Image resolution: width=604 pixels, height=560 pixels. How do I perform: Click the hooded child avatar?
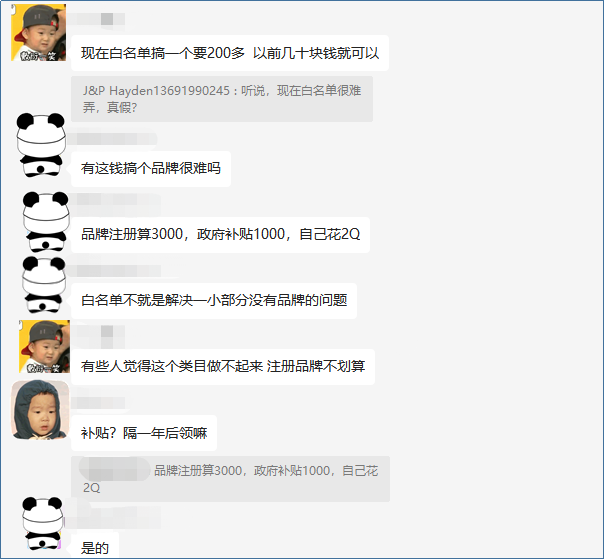pyautogui.click(x=40, y=410)
